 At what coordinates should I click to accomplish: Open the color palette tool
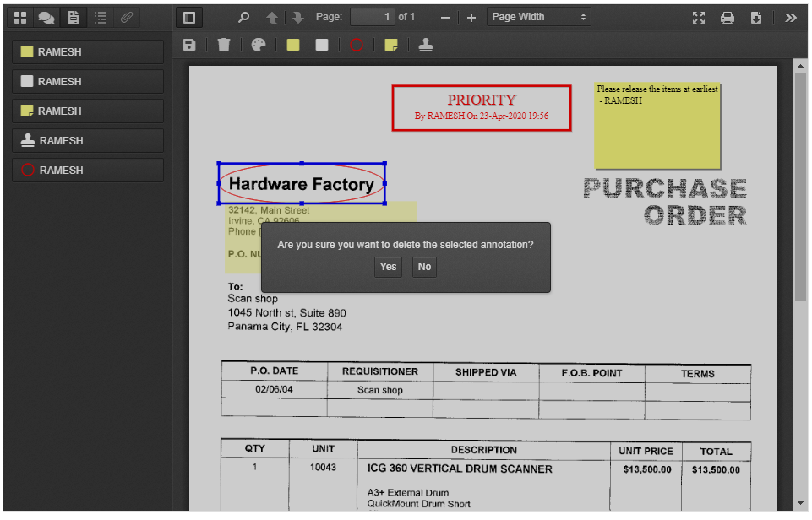(259, 45)
